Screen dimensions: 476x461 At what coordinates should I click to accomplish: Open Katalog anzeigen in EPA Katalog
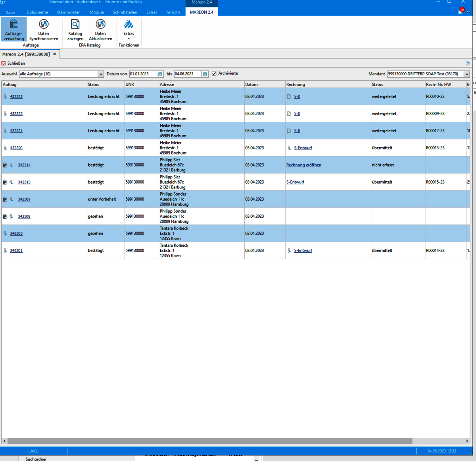coord(75,29)
